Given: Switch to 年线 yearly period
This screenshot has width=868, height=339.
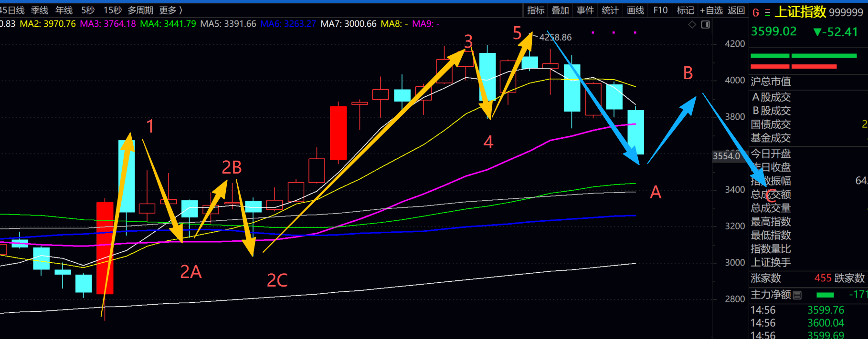Looking at the screenshot, I should click(x=64, y=10).
